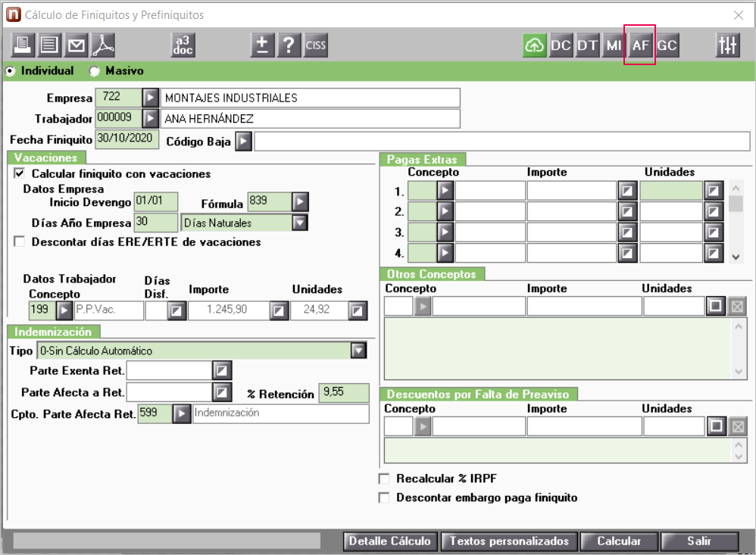Click edit icon for Parte Afecta a Ret.
This screenshot has width=756, height=555.
[222, 392]
